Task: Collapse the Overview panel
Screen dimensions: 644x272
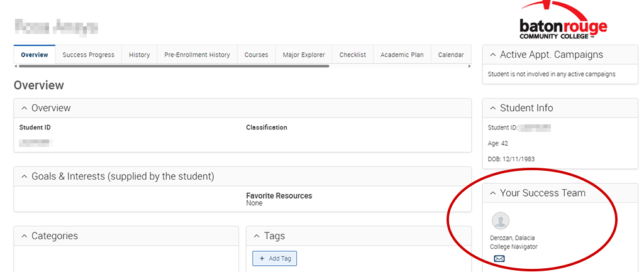Action: (x=25, y=108)
